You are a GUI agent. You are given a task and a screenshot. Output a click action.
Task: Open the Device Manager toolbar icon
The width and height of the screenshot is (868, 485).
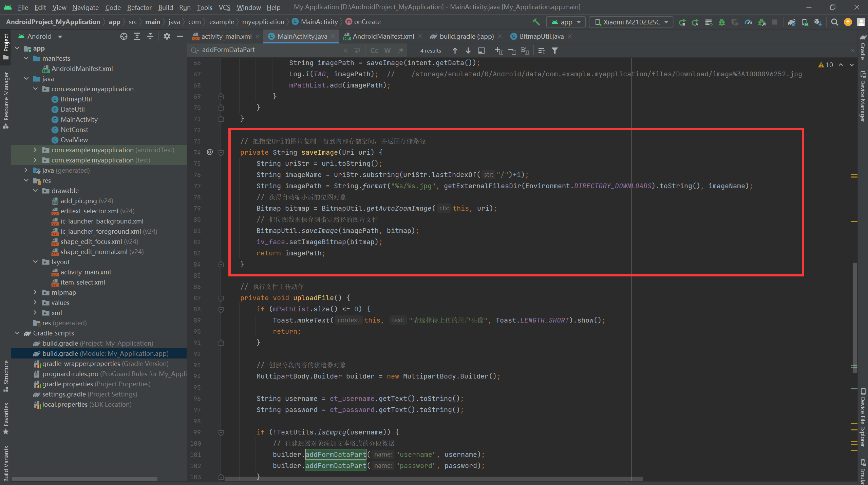point(805,22)
